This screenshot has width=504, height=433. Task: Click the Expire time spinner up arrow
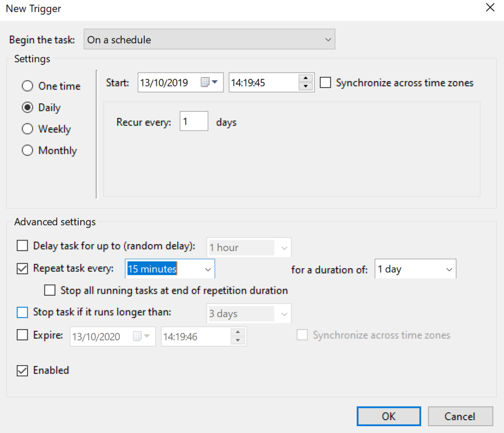pyautogui.click(x=239, y=333)
